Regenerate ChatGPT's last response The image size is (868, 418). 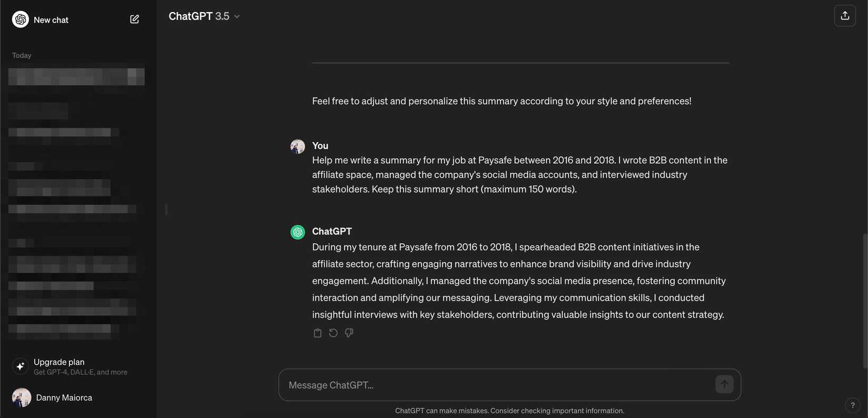[333, 332]
